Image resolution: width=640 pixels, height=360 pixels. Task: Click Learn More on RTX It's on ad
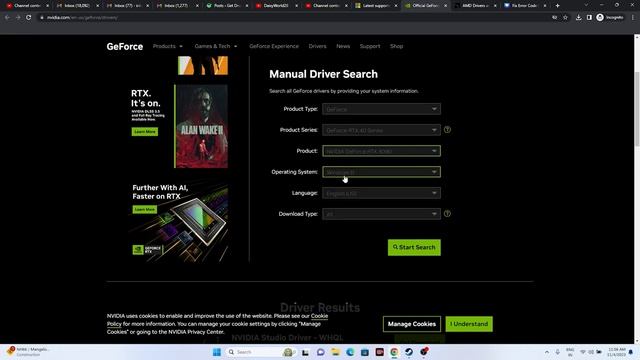(144, 132)
